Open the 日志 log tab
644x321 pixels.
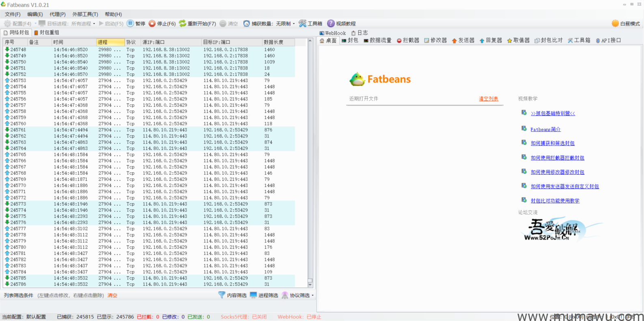359,33
